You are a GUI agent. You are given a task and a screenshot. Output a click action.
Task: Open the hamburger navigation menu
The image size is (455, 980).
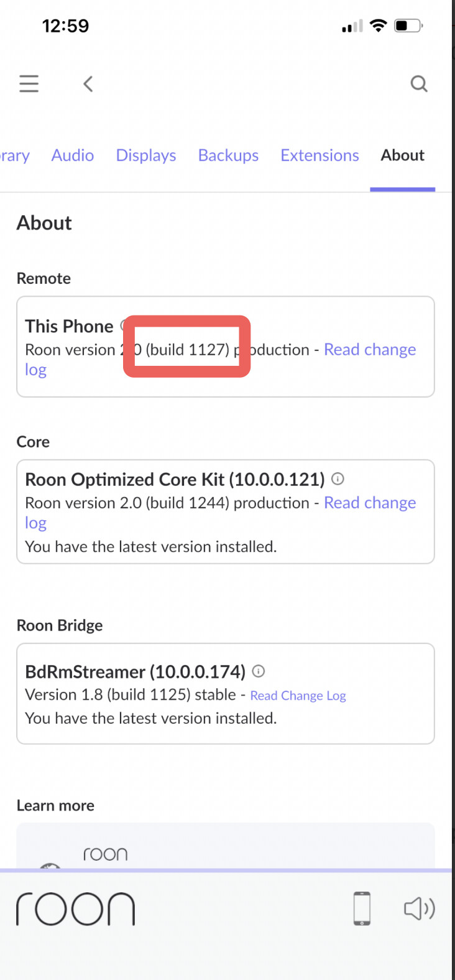click(x=29, y=83)
